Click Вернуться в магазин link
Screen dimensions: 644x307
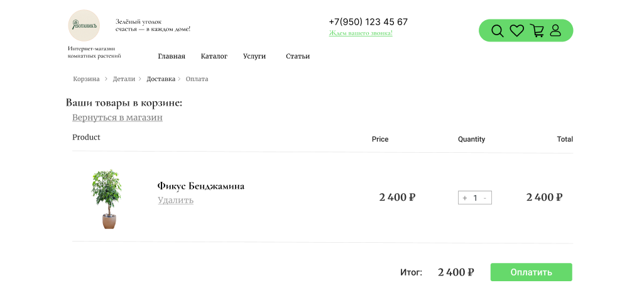[117, 118]
